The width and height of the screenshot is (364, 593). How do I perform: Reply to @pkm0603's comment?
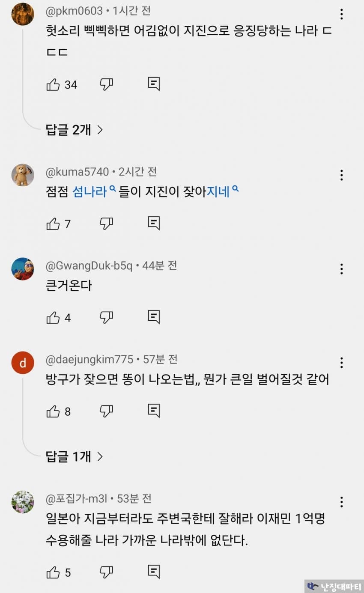tap(154, 84)
